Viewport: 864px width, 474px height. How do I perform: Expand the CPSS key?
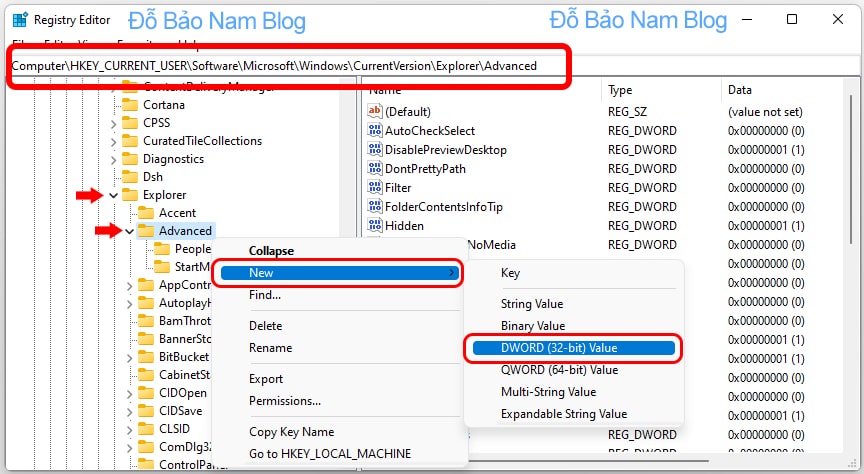click(x=114, y=123)
